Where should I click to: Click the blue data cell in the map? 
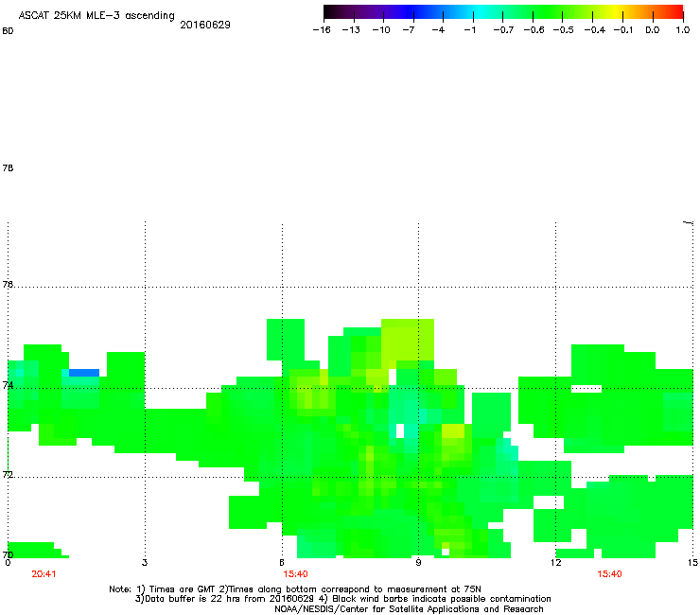tap(84, 373)
